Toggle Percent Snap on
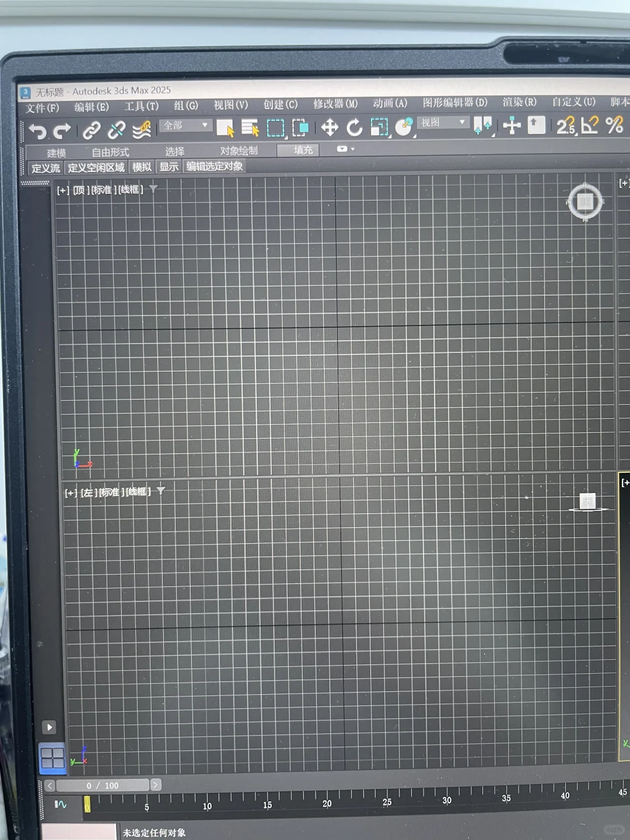Viewport: 630px width, 840px height. click(615, 126)
